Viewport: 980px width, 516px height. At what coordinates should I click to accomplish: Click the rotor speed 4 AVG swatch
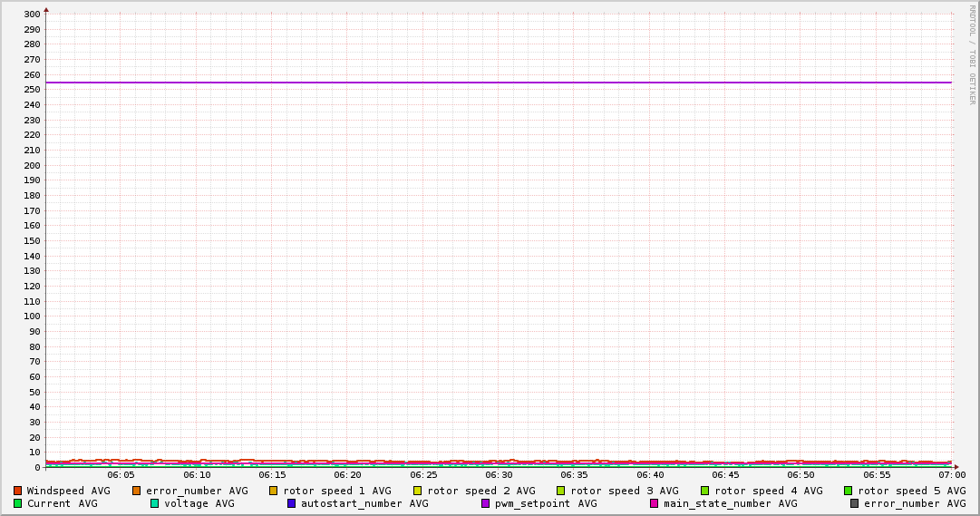pos(705,491)
